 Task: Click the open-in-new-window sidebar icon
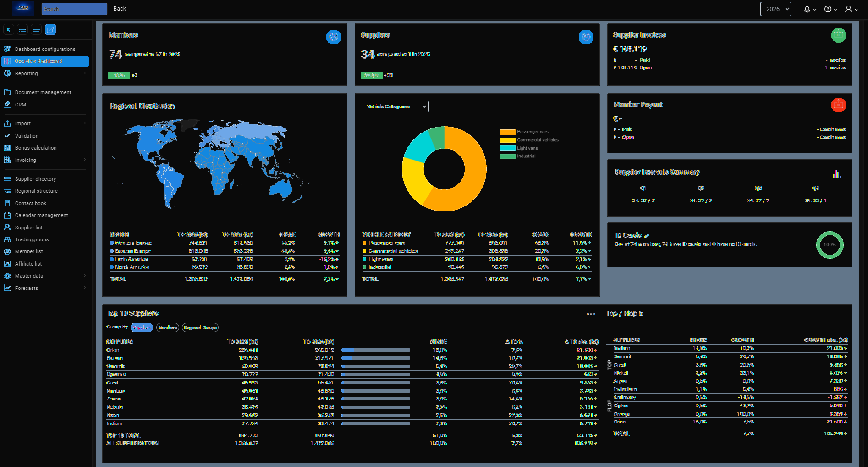click(x=50, y=29)
